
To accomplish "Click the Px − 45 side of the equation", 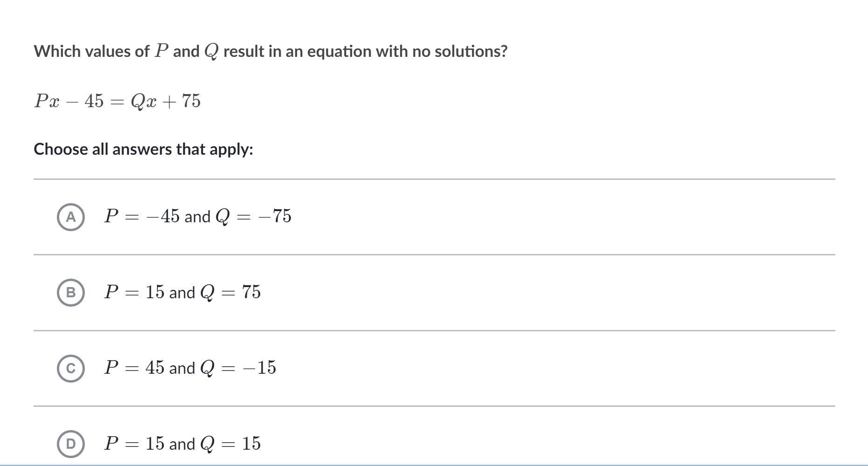I will point(69,101).
